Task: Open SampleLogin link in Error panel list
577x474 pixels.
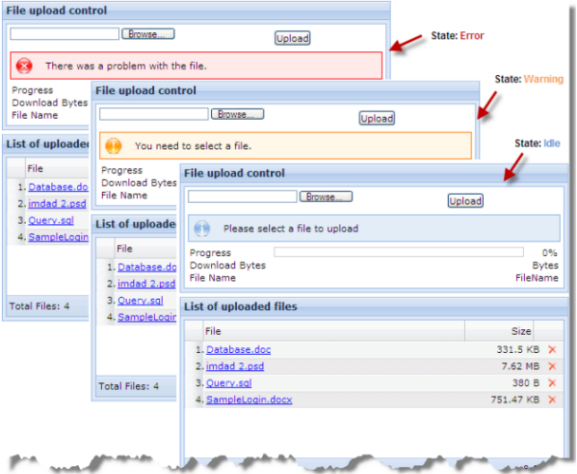Action: [x=58, y=237]
